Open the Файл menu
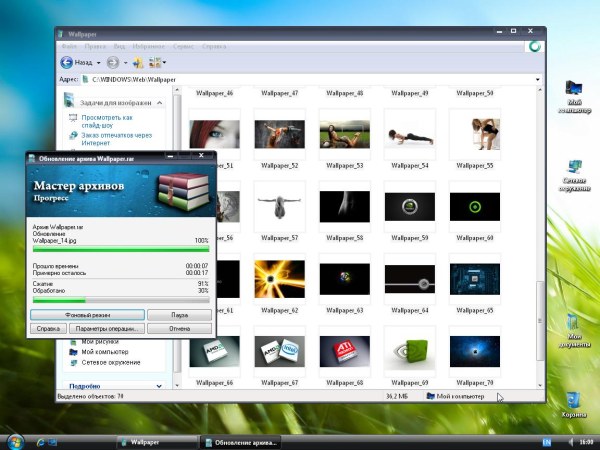The width and height of the screenshot is (600, 450). tap(70, 46)
